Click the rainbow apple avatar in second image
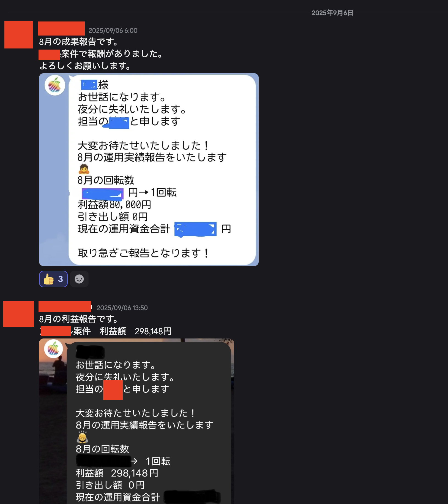This screenshot has height=504, width=448. 53,349
